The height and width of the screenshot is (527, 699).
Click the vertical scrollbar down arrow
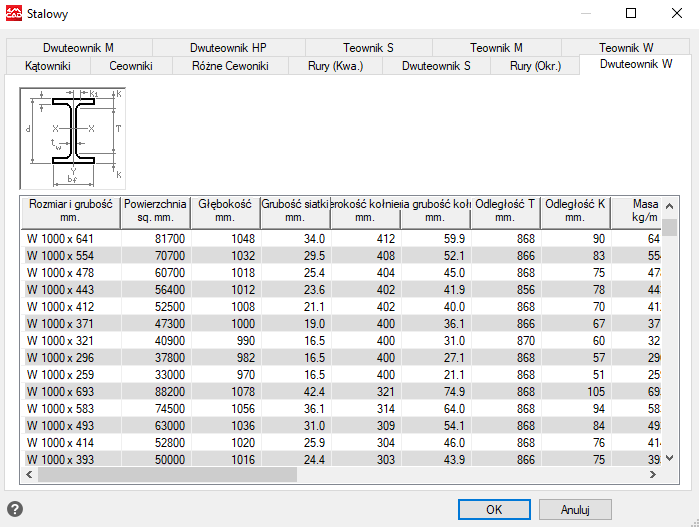670,459
